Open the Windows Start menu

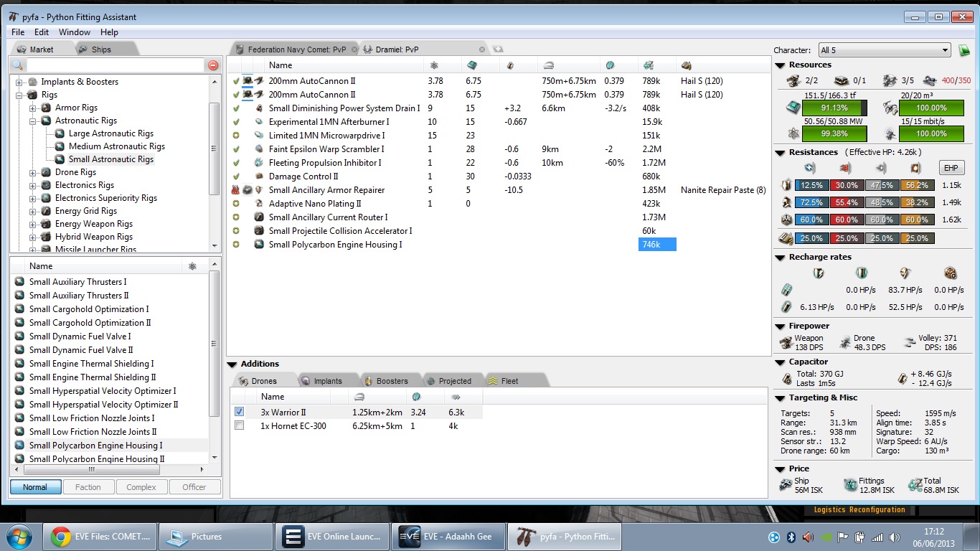(19, 536)
